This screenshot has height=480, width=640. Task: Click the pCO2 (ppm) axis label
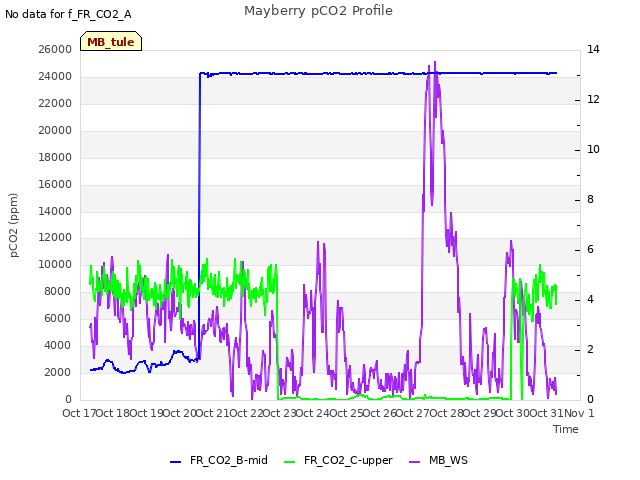[14, 225]
